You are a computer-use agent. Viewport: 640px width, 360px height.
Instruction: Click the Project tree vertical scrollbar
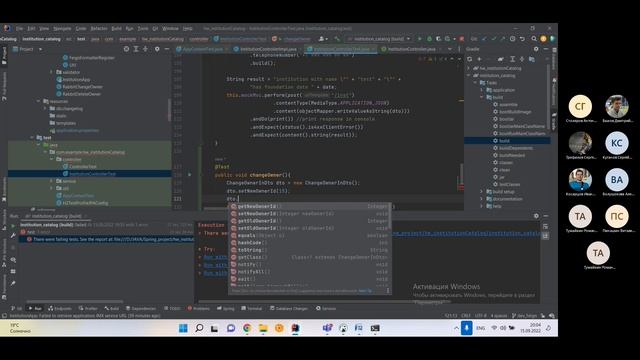[169, 109]
